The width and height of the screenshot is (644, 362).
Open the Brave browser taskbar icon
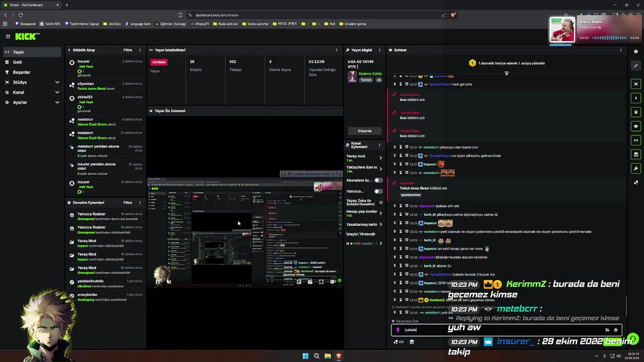tap(339, 356)
